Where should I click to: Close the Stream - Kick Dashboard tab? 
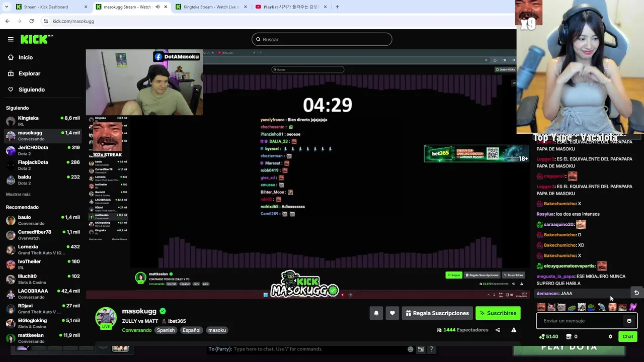[x=86, y=7]
